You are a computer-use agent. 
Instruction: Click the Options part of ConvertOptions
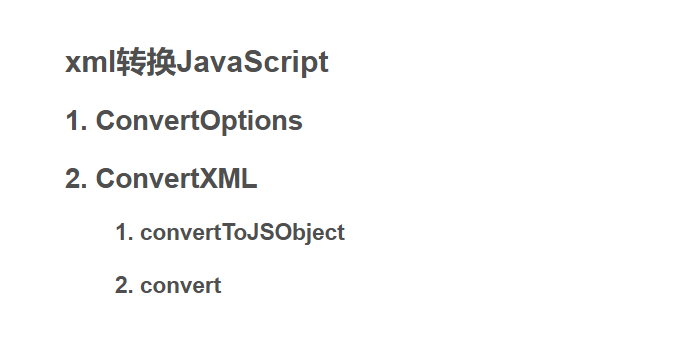[x=251, y=121]
